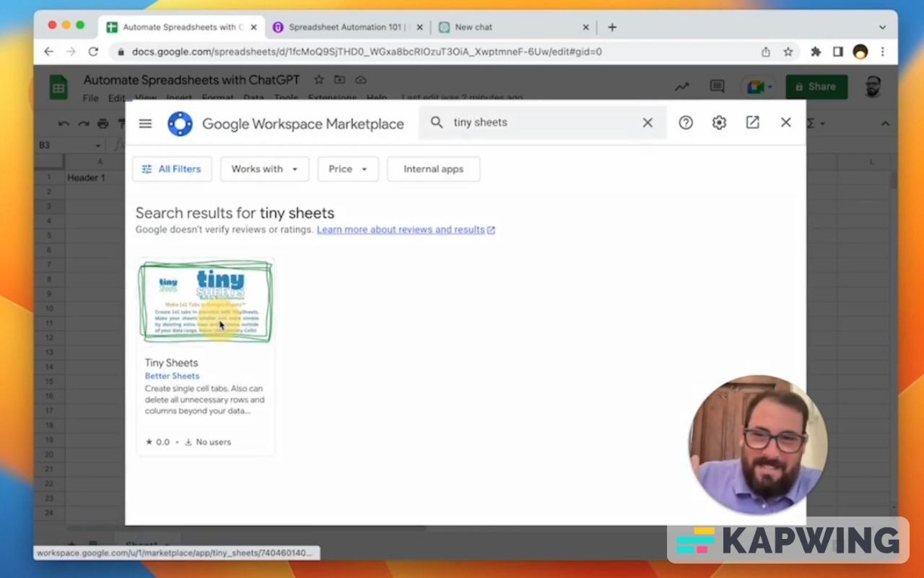Open a new browser tab
The height and width of the screenshot is (578, 924).
click(x=612, y=27)
